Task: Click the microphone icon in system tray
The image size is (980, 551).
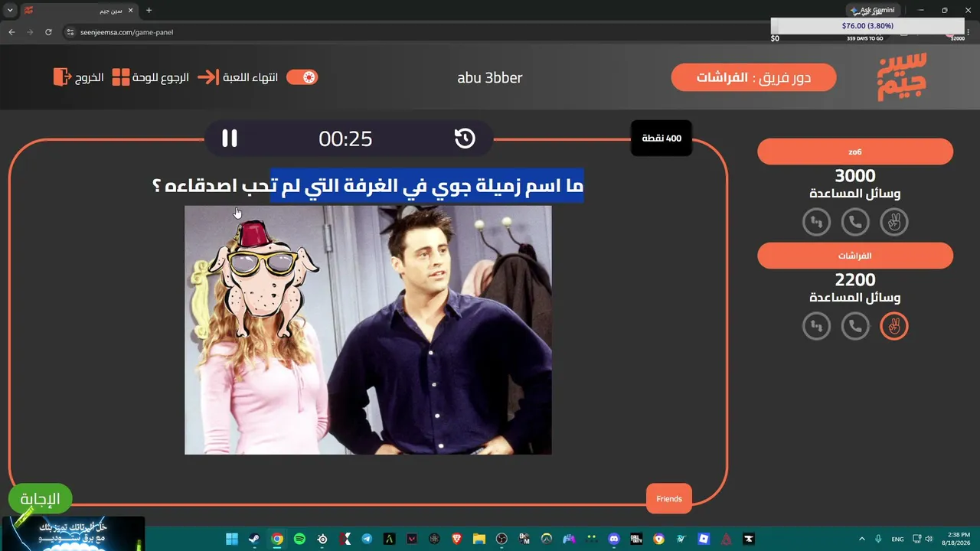Action: point(879,539)
